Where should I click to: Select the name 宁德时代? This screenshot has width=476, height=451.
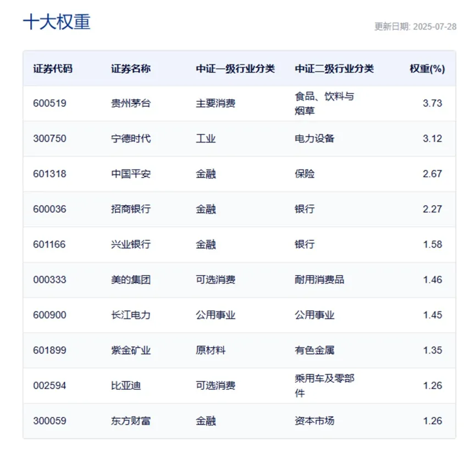[x=131, y=139]
